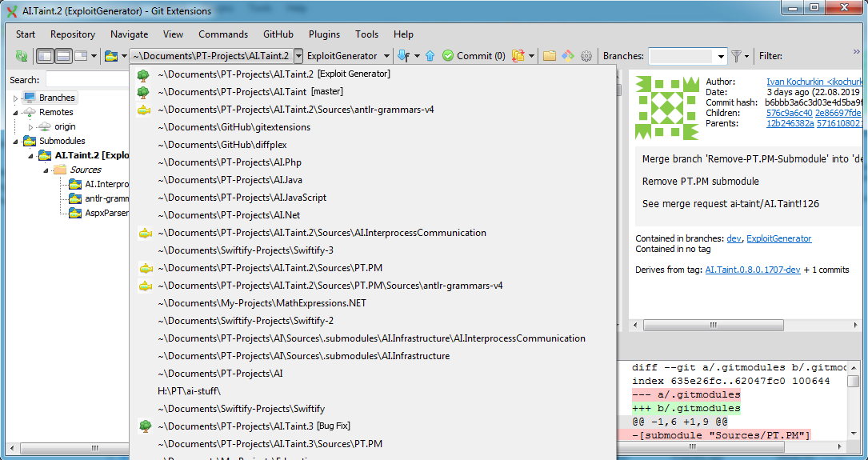Open the Navigate menu
868x460 pixels.
[x=129, y=34]
